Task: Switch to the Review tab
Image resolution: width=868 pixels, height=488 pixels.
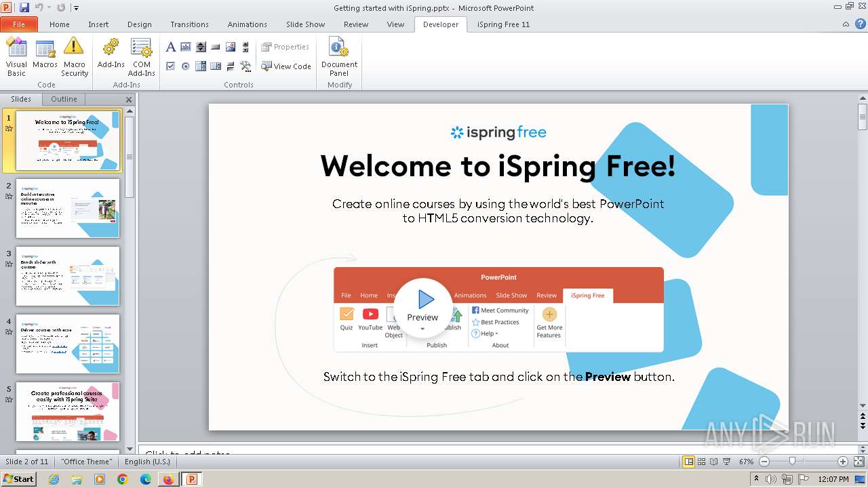Action: 356,24
